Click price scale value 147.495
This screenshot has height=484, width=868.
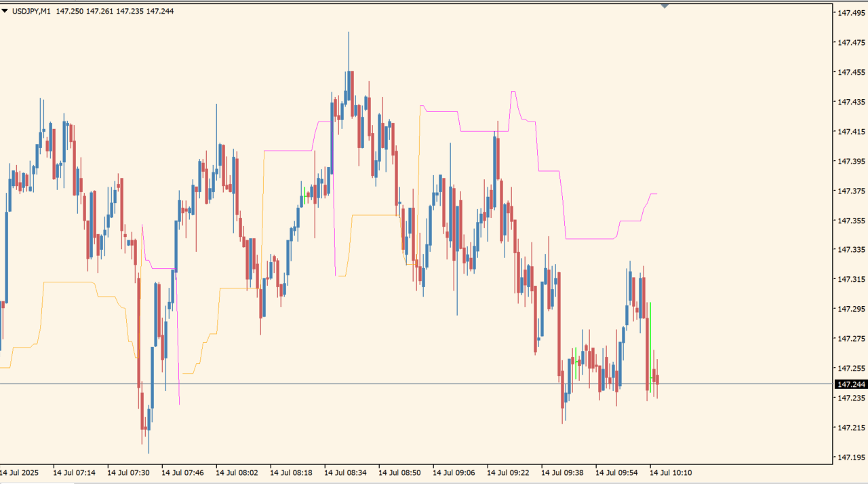pos(851,12)
